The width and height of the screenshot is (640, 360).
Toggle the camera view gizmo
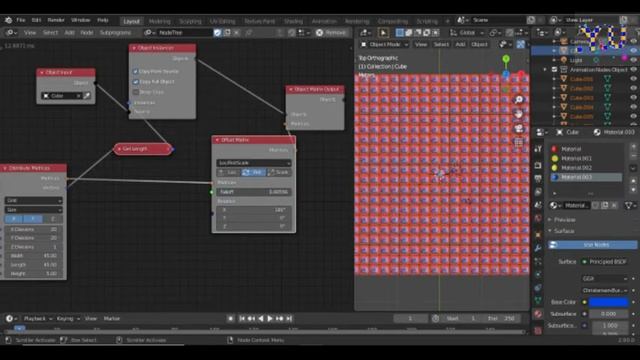pyautogui.click(x=519, y=128)
